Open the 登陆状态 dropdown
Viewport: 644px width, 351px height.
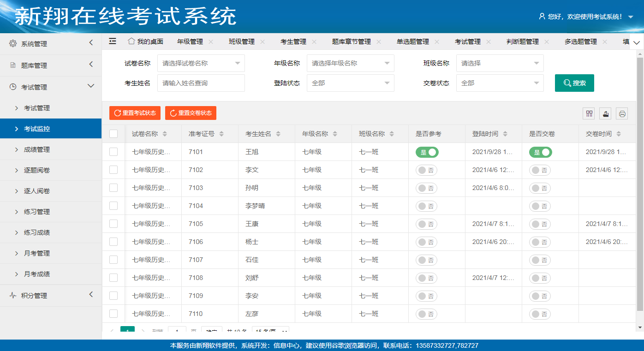point(351,83)
